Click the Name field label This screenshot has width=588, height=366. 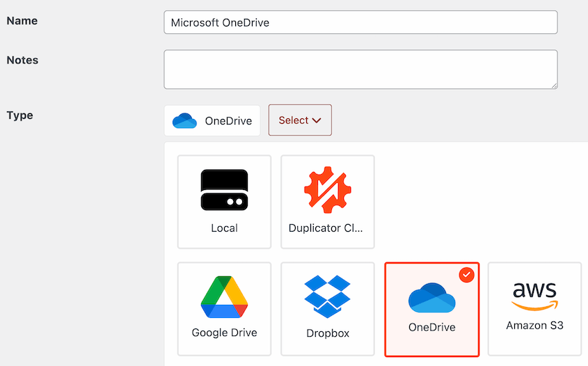[22, 21]
